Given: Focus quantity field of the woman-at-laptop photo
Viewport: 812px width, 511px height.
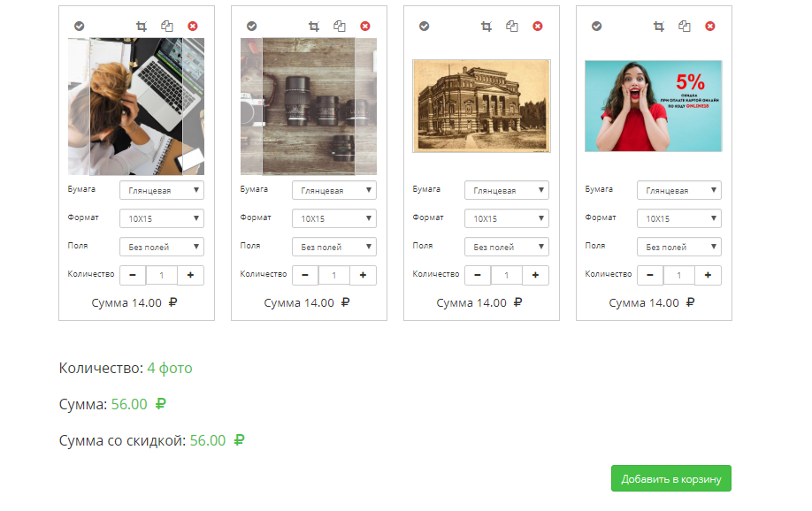Looking at the screenshot, I should click(162, 276).
